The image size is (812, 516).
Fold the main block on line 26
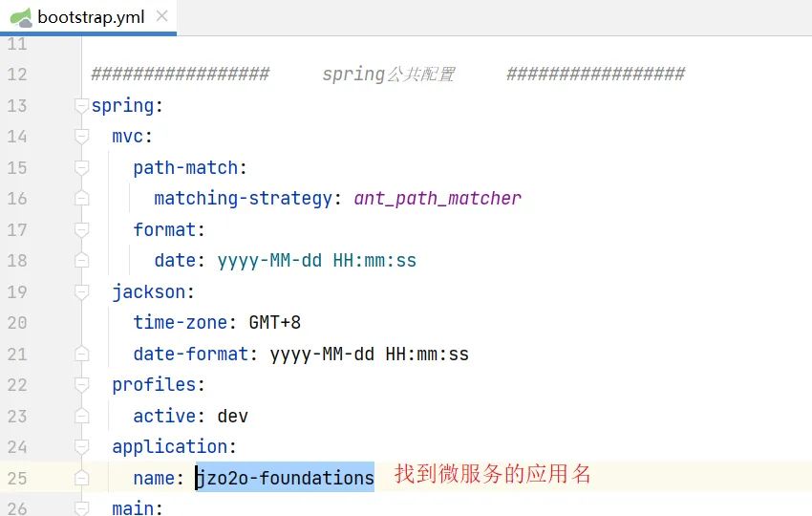click(81, 507)
